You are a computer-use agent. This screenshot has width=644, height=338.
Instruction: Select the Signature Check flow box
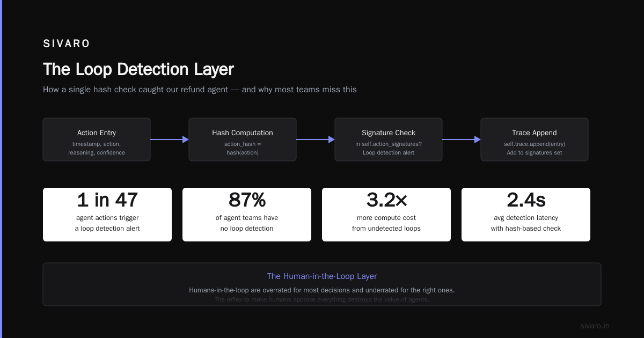(389, 139)
